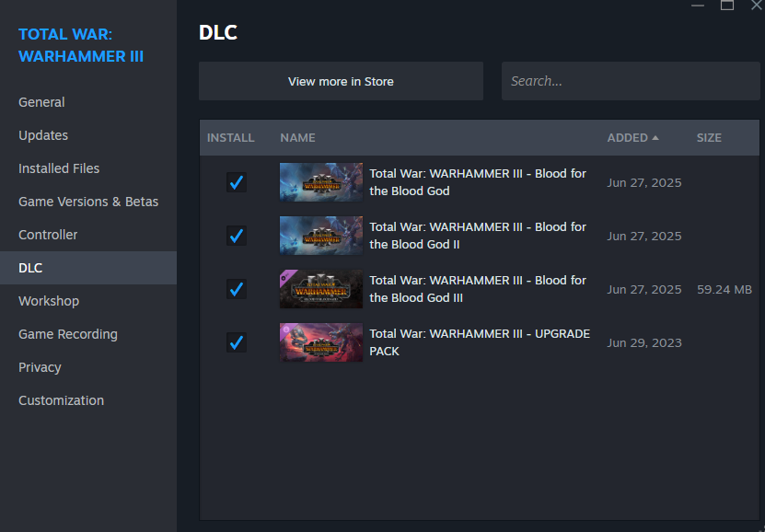Toggle install checkbox for UPGRADE PACK

[237, 342]
